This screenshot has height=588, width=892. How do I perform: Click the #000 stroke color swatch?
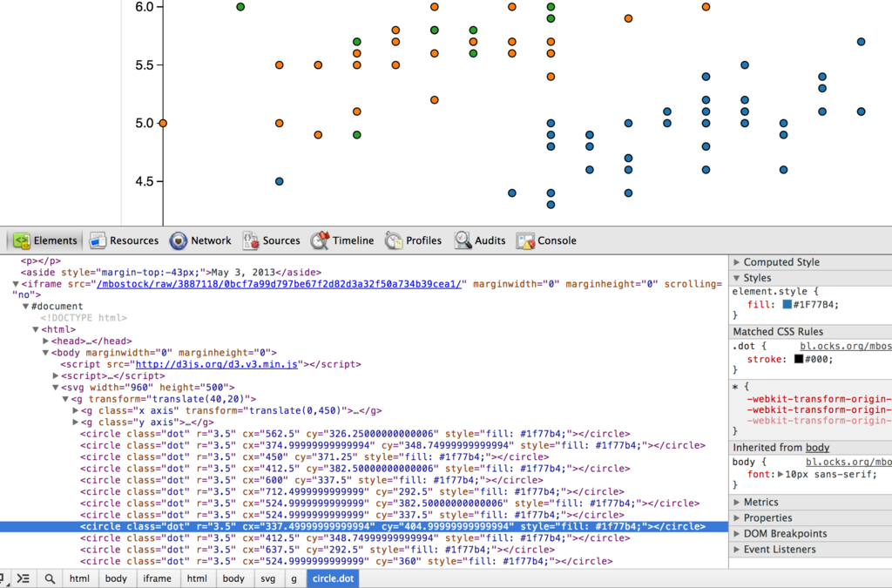(x=799, y=359)
